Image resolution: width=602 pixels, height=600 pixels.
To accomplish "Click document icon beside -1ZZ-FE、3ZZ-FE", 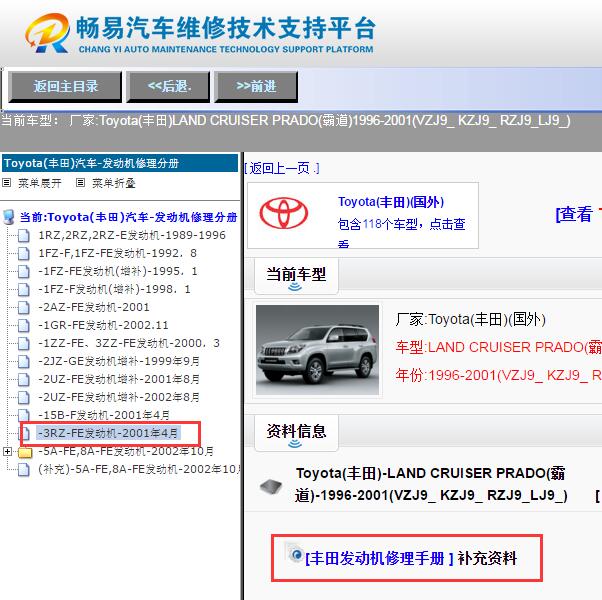I will point(24,343).
